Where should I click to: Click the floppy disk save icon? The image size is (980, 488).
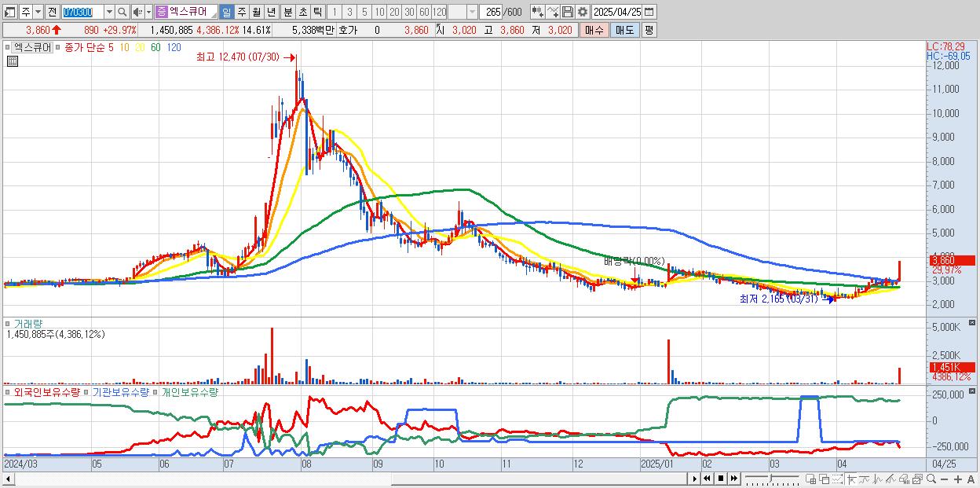click(568, 13)
